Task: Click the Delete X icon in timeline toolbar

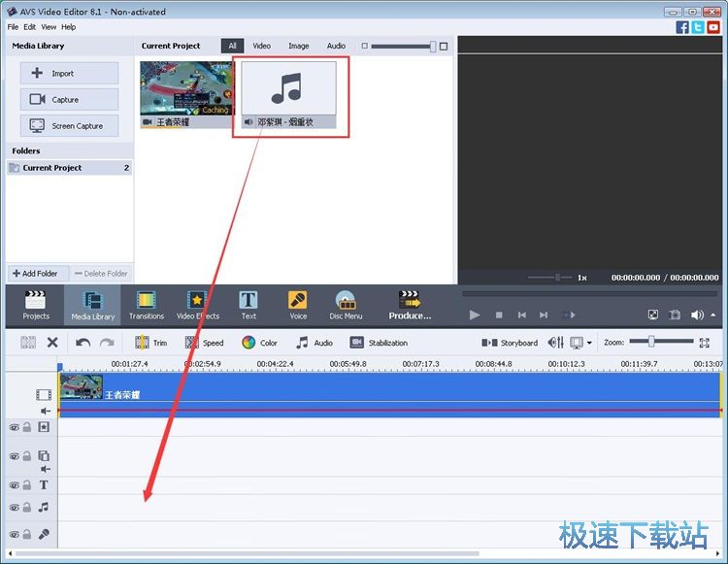Action: (52, 343)
